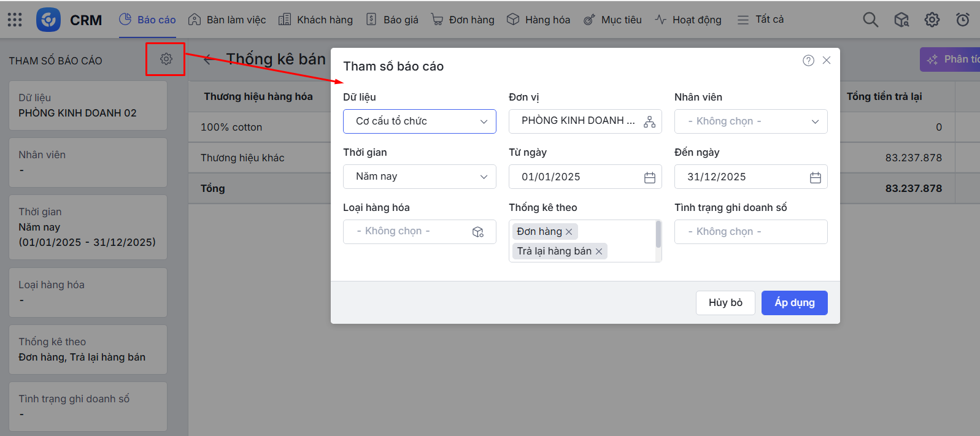Viewport: 980px width, 436px height.
Task: Expand the Dữ liệu dropdown
Action: 420,121
